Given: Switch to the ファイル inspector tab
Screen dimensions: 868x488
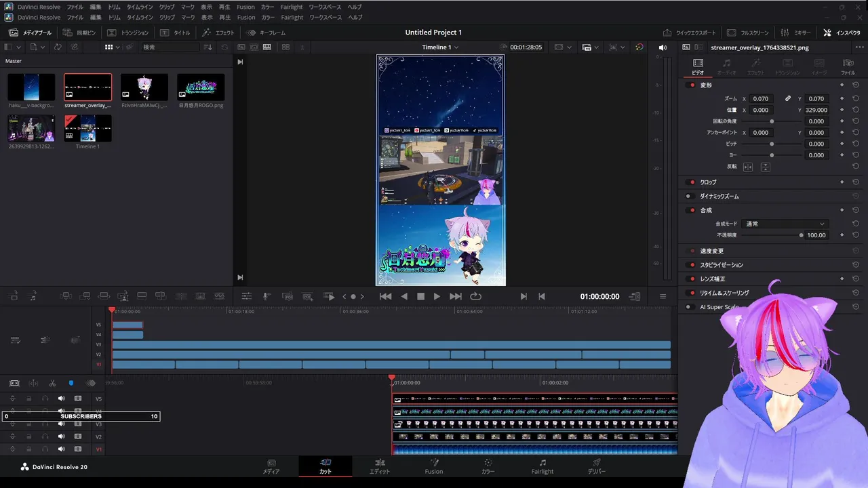Looking at the screenshot, I should [x=848, y=66].
